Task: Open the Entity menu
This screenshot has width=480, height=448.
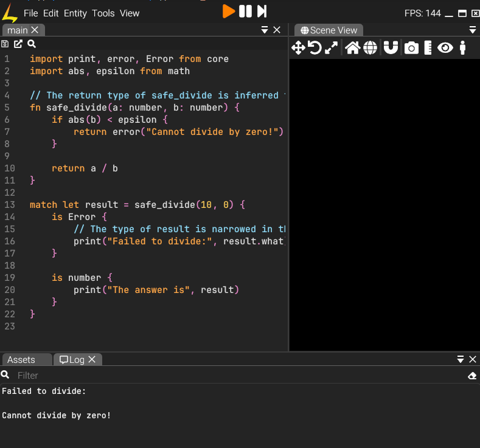Action: [x=75, y=13]
